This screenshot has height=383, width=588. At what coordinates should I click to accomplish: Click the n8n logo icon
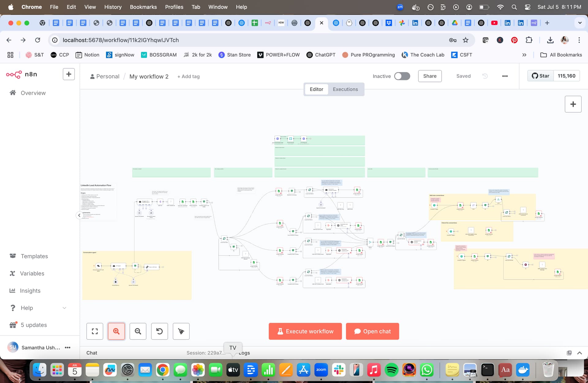(14, 75)
